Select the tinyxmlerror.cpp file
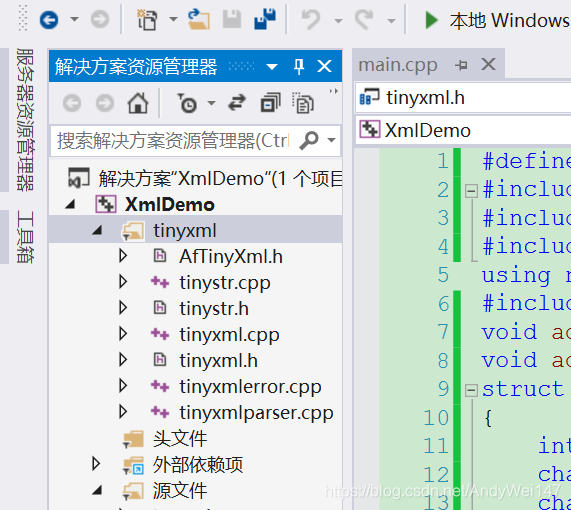This screenshot has height=510, width=571. (x=250, y=387)
